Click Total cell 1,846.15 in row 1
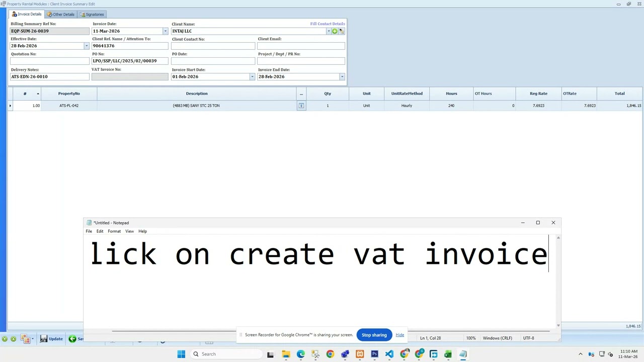Viewport: 644px width, 362px height. point(620,106)
